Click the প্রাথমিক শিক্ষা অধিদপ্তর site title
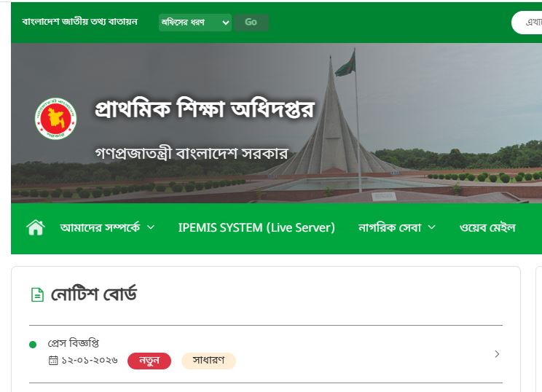 (x=204, y=110)
